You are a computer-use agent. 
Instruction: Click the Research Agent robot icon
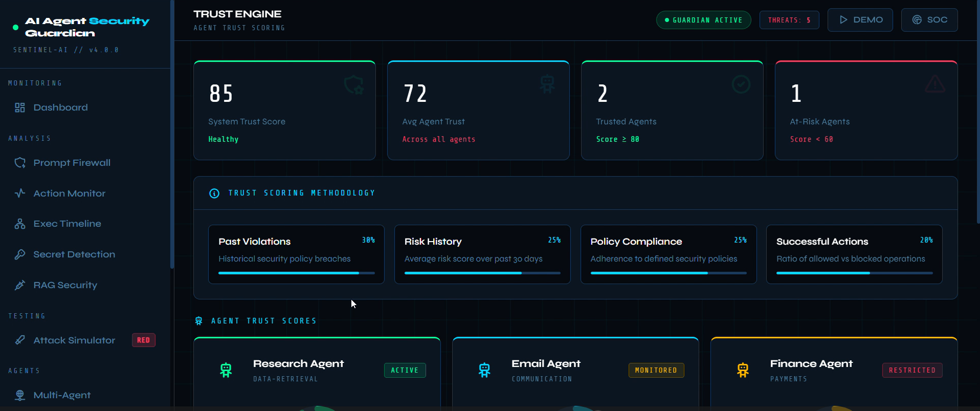(226, 370)
